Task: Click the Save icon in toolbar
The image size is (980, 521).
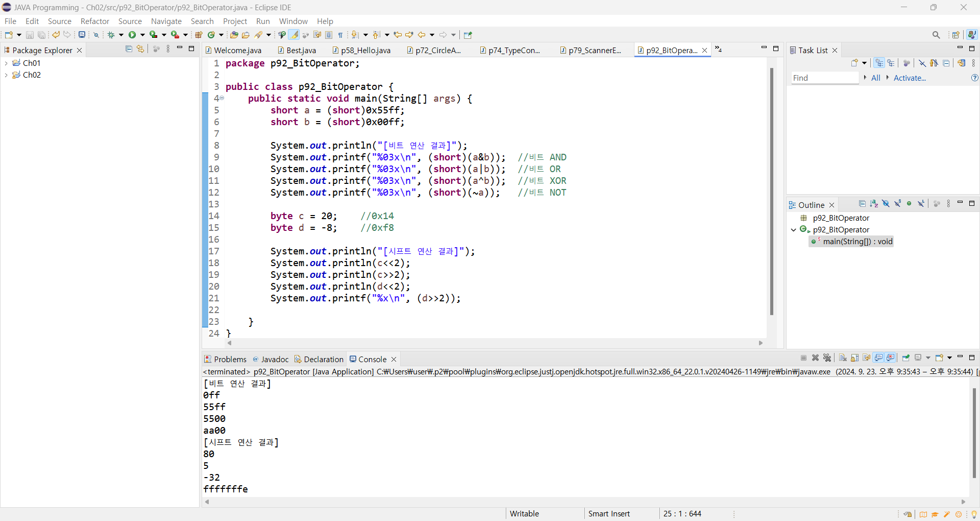Action: 30,35
